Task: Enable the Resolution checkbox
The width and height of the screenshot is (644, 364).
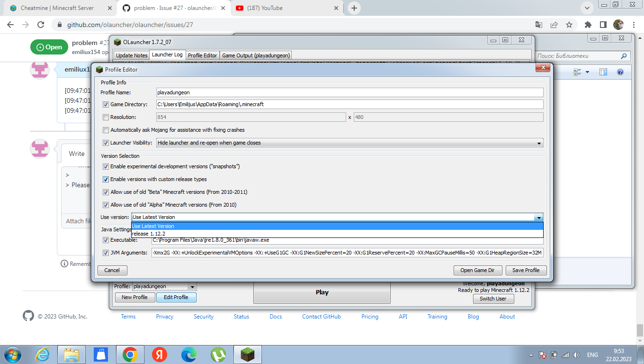Action: tap(106, 117)
